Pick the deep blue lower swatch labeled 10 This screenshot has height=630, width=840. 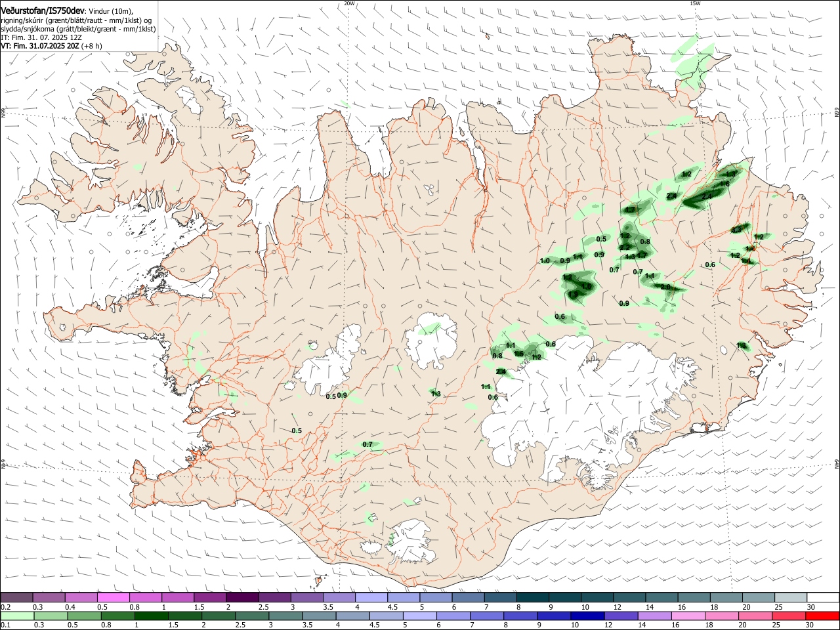pyautogui.click(x=587, y=616)
